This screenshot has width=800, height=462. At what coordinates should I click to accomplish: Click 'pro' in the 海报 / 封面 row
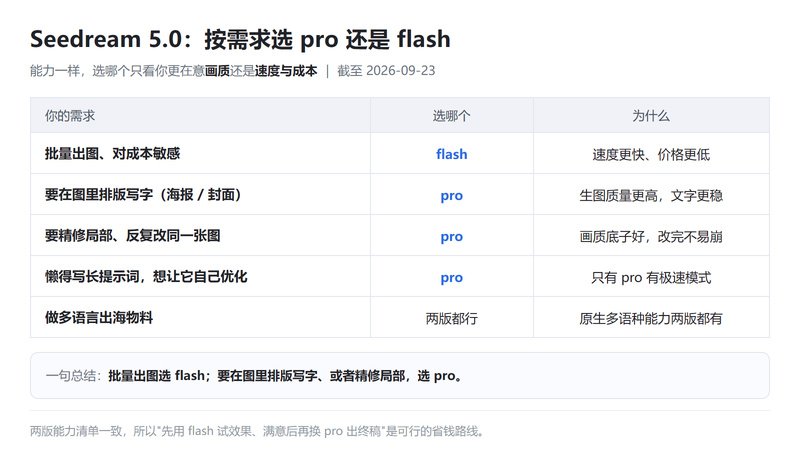[x=452, y=195]
